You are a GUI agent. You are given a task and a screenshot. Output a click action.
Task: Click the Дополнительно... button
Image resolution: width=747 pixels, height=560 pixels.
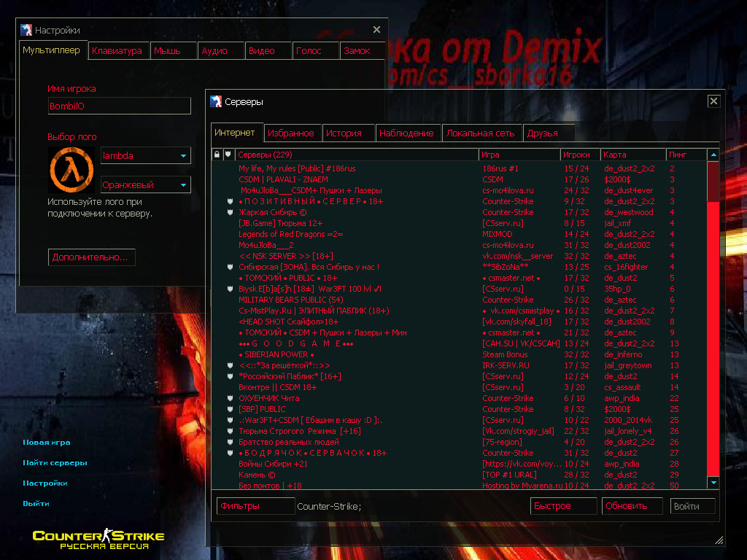pos(91,257)
